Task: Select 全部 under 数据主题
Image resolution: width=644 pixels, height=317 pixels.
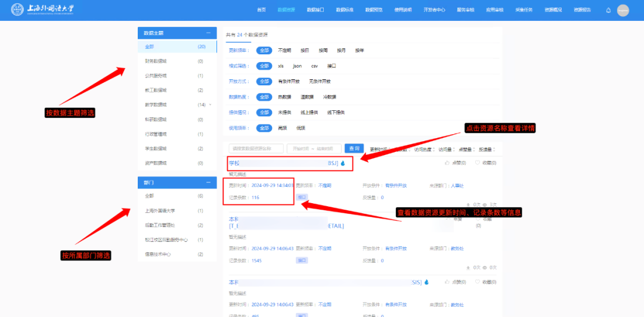Action: point(178,47)
